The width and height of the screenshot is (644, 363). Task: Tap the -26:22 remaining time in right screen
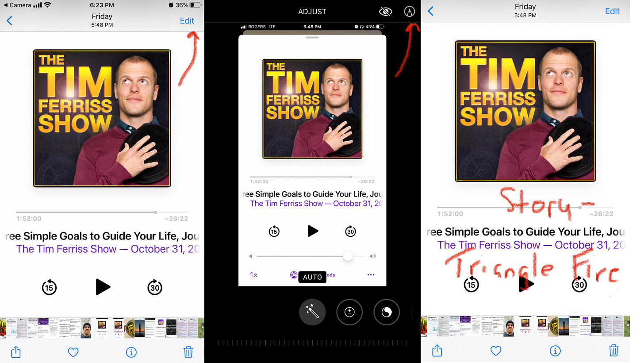[x=601, y=214]
